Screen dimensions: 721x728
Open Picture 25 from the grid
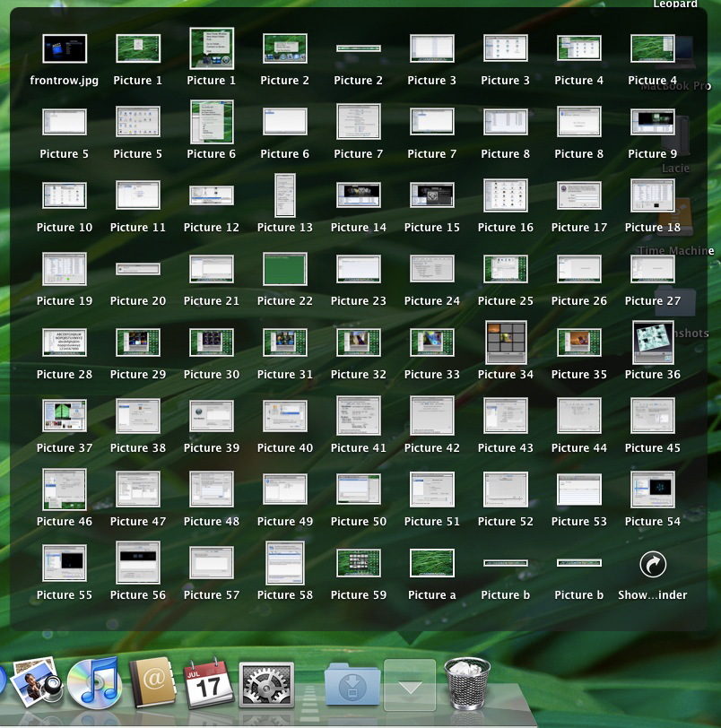(506, 268)
